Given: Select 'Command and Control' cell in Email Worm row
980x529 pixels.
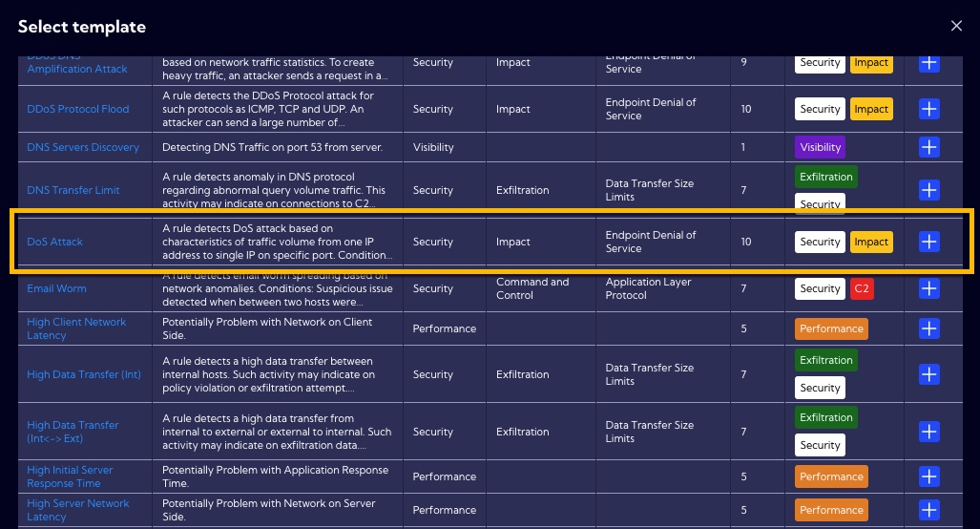Looking at the screenshot, I should point(532,289).
